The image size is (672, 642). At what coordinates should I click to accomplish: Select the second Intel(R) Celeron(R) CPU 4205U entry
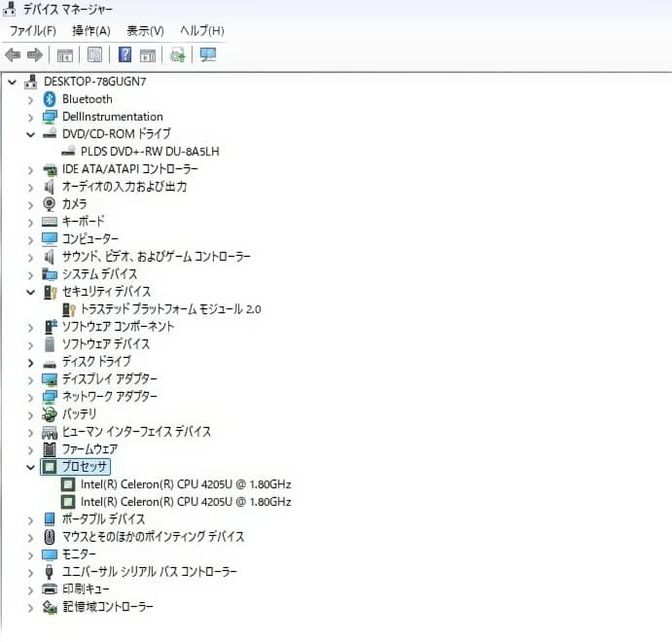tap(186, 501)
